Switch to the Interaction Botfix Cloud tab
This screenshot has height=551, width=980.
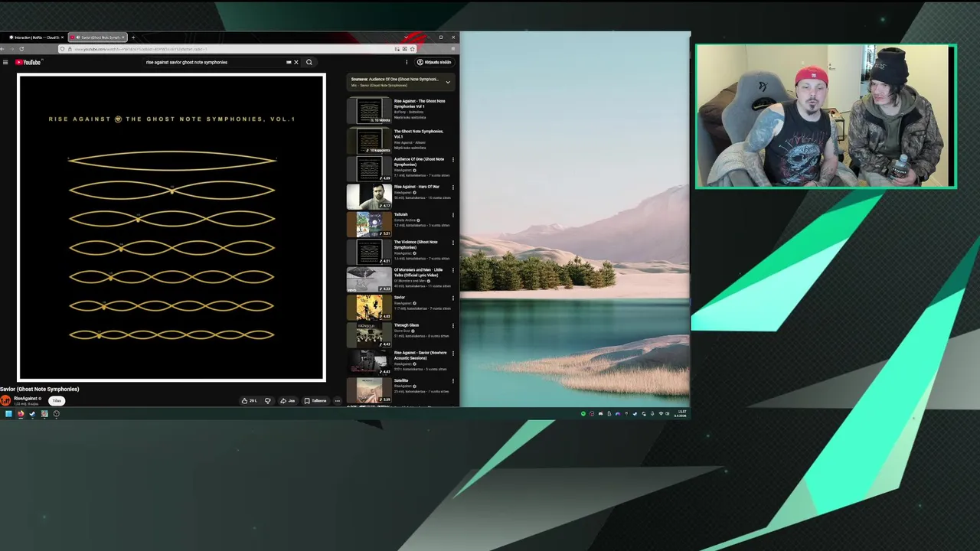tap(35, 37)
